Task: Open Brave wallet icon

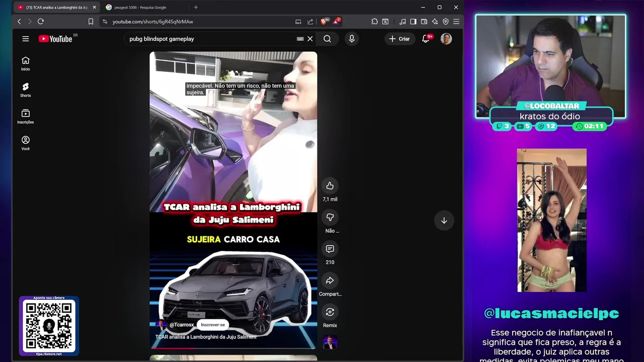Action: (x=424, y=22)
